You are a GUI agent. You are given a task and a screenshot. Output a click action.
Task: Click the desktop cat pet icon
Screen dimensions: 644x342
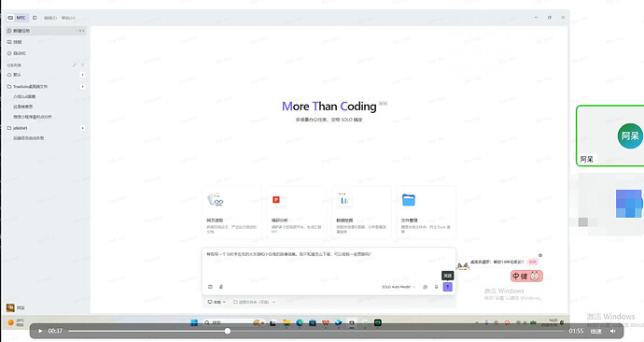463,266
